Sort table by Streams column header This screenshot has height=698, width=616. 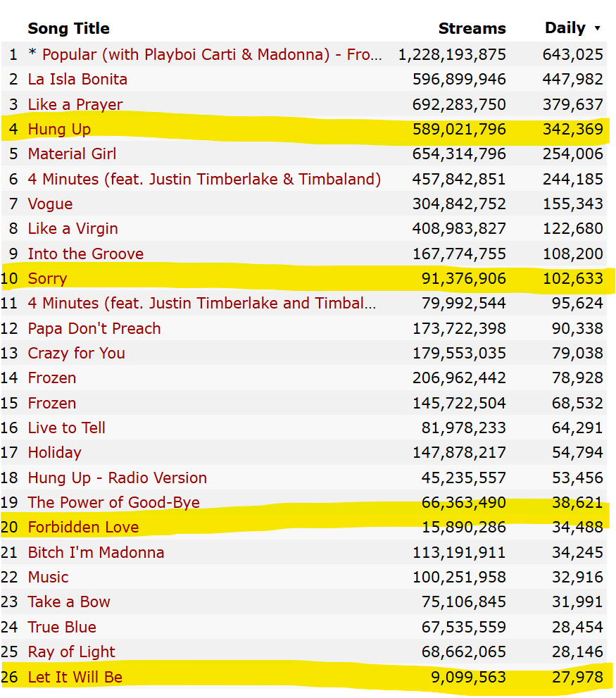point(472,29)
